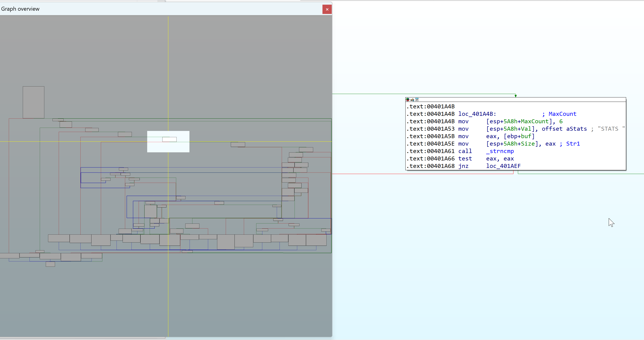644x340 pixels.
Task: Click the loc_401AEF jump target
Action: [503, 166]
